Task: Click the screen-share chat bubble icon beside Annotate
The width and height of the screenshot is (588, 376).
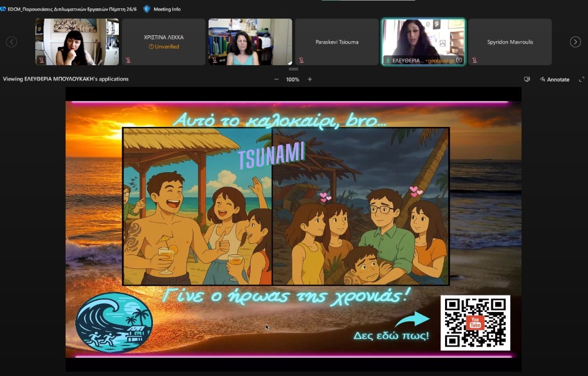Action: pyautogui.click(x=527, y=79)
